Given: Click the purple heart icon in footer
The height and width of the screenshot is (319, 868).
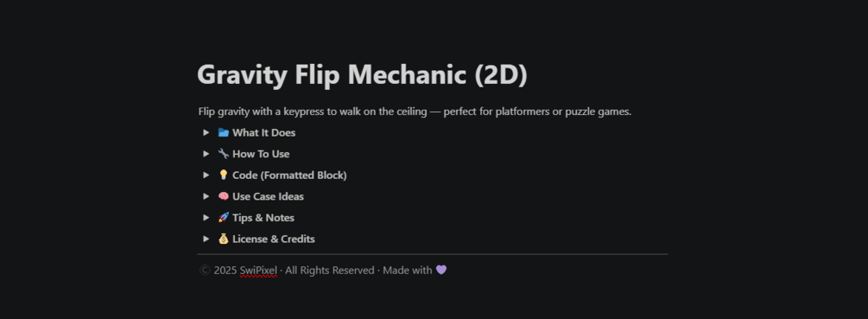Looking at the screenshot, I should (441, 271).
